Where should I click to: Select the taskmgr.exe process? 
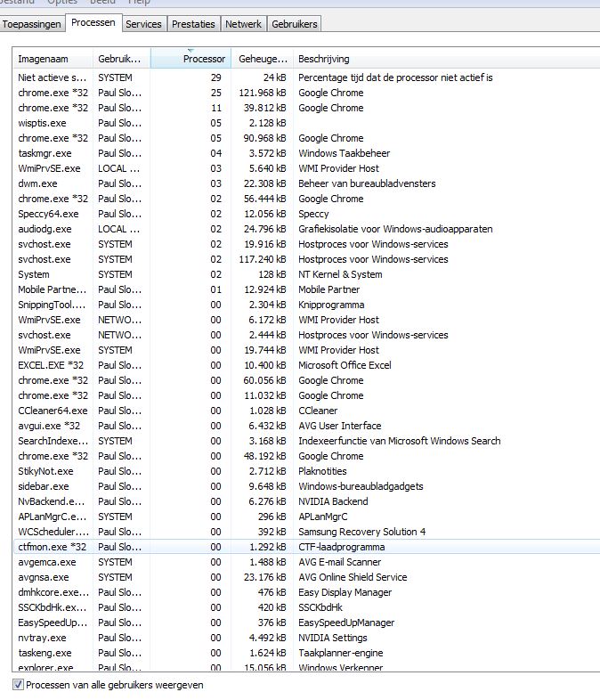tap(306, 153)
